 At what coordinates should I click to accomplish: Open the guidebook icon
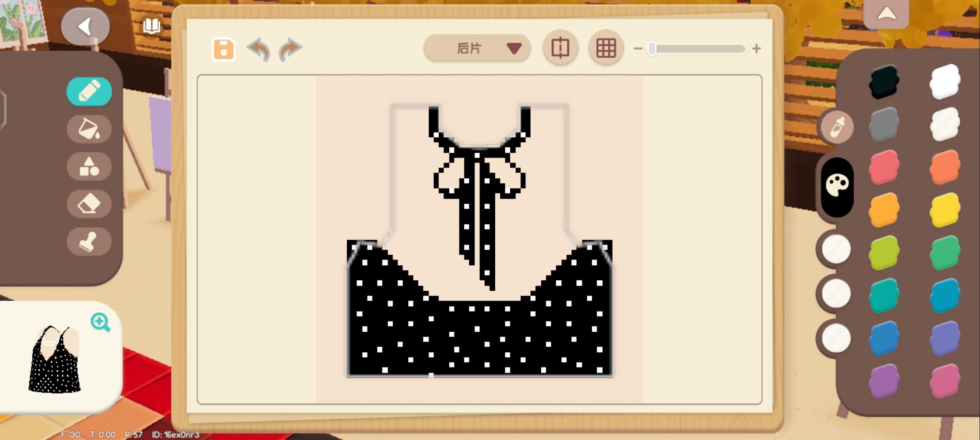151,26
